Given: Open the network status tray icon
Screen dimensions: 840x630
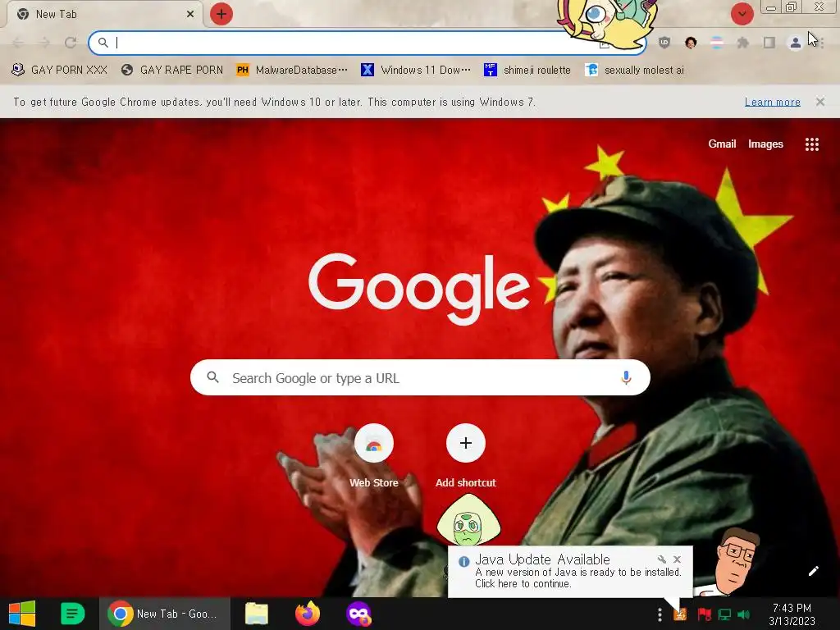Looking at the screenshot, I should coord(724,614).
